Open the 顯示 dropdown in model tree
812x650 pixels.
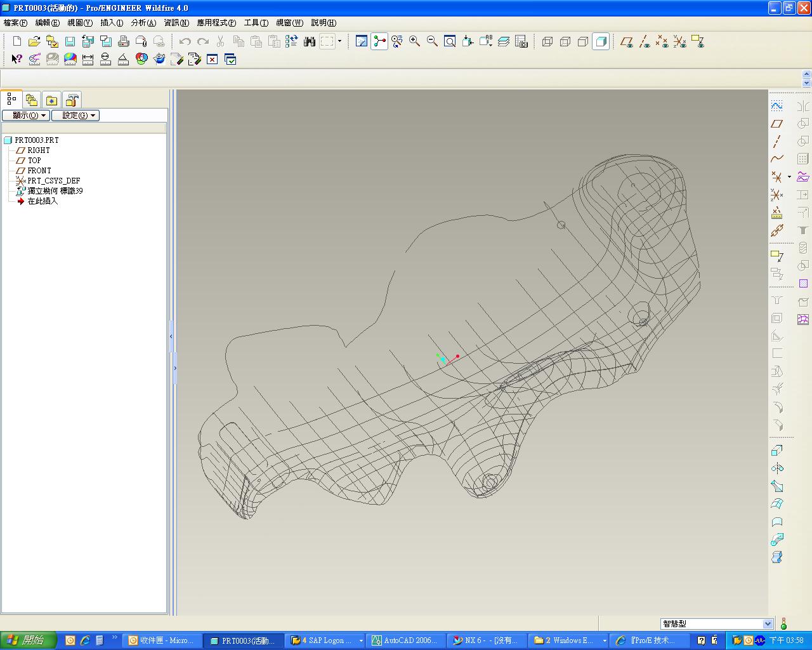click(26, 116)
